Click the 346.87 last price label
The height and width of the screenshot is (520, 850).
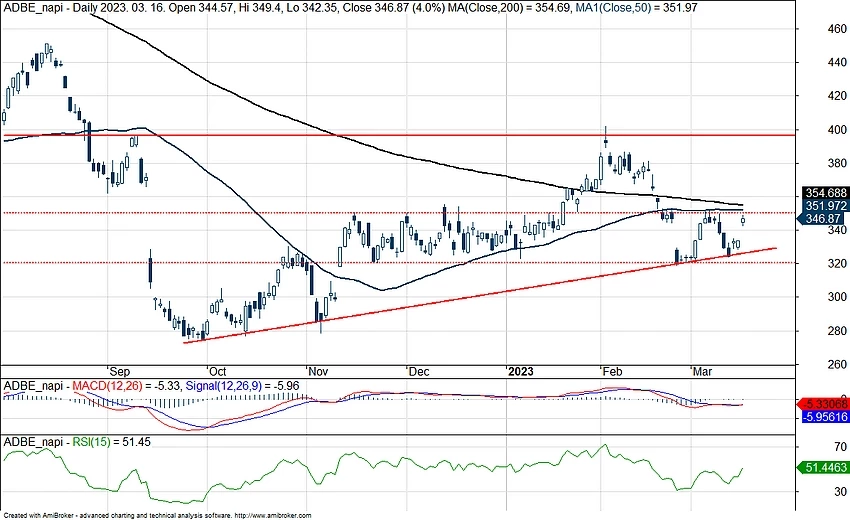[x=822, y=219]
